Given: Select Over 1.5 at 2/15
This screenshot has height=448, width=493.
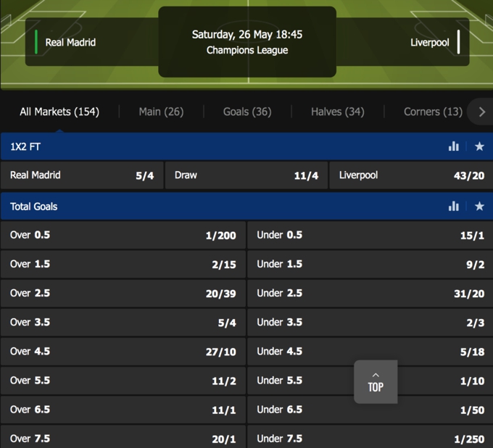Looking at the screenshot, I should (x=123, y=264).
